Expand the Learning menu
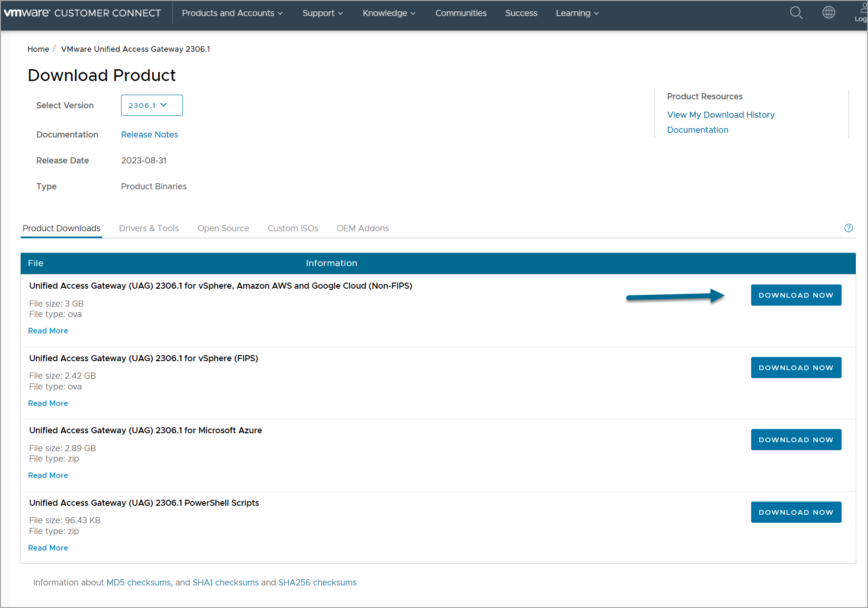This screenshot has width=868, height=608. pos(577,13)
